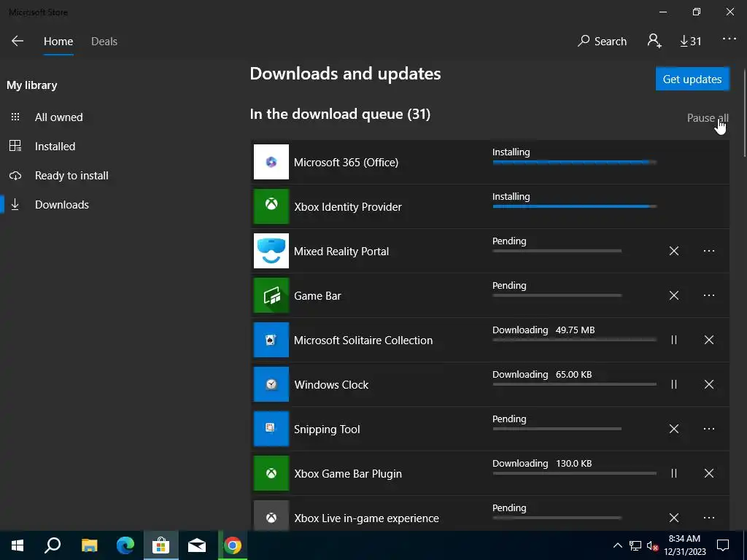The height and width of the screenshot is (560, 747).
Task: Click the Get updates button
Action: (692, 79)
